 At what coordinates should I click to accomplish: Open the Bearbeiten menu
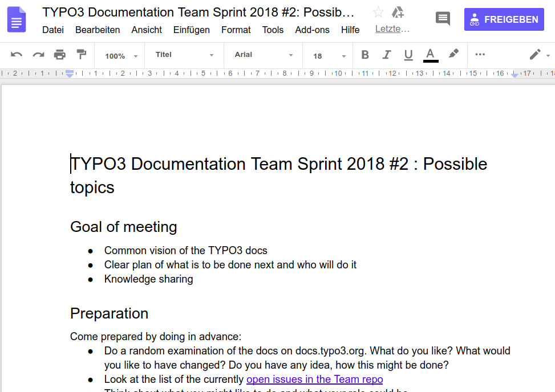(98, 30)
